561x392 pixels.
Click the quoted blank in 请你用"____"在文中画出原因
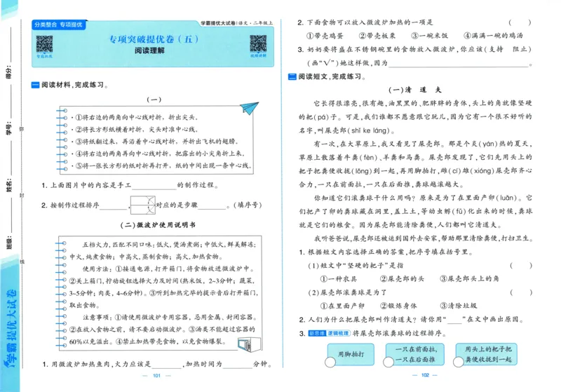coord(454,320)
